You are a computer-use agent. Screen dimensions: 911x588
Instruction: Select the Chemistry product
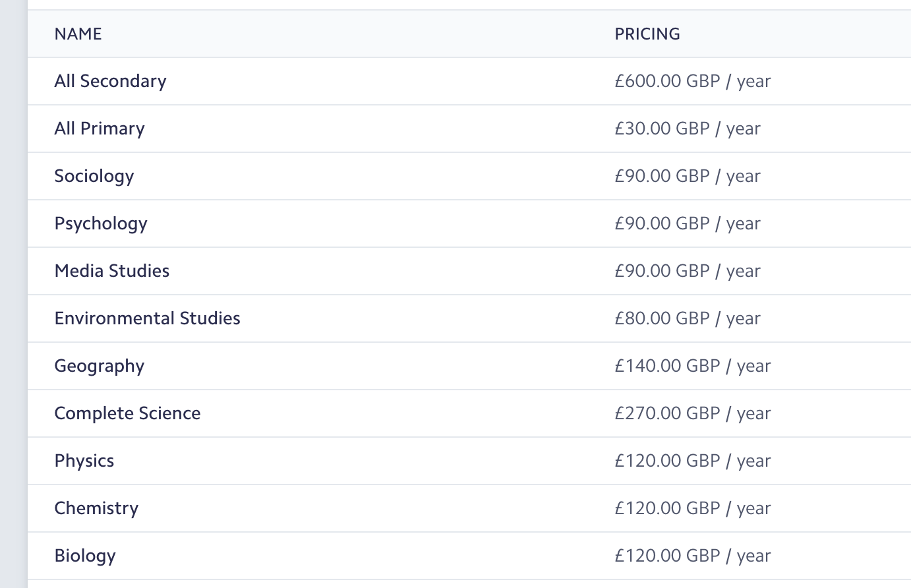[x=469, y=508]
